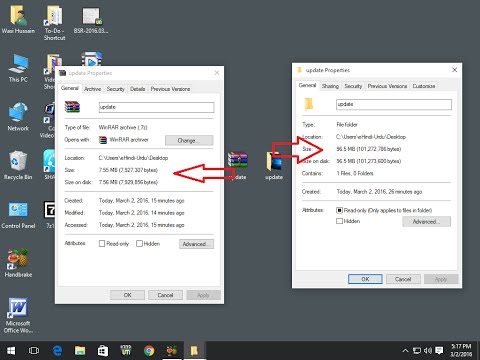Open the Windows Start menu

tap(11, 351)
